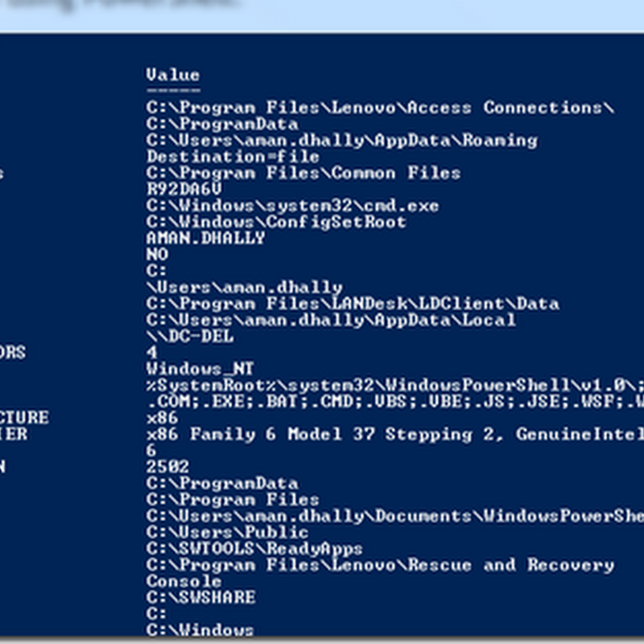The image size is (644, 644).
Task: Click the AppData\Local path line
Action: pos(331,320)
